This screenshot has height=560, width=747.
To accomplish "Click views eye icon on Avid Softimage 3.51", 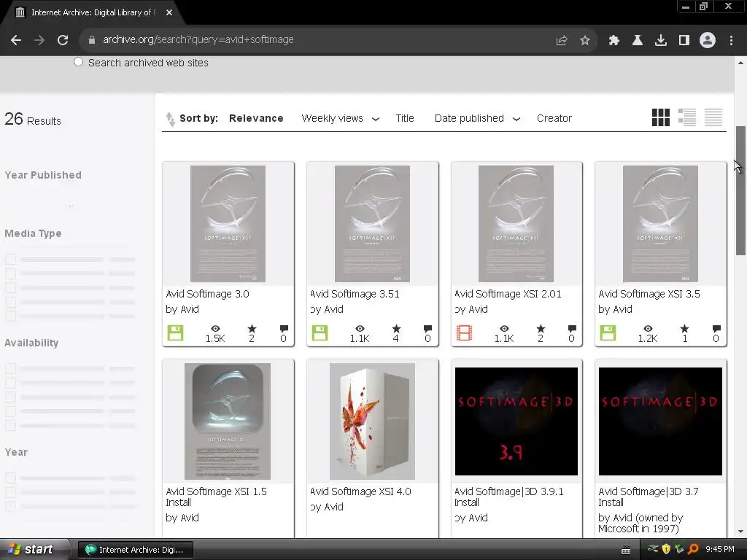I will click(360, 329).
